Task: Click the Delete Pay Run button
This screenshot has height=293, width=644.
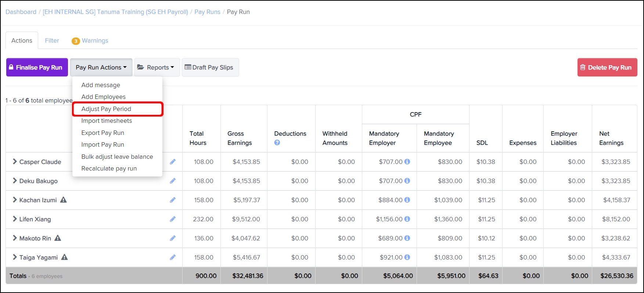Action: (x=607, y=67)
